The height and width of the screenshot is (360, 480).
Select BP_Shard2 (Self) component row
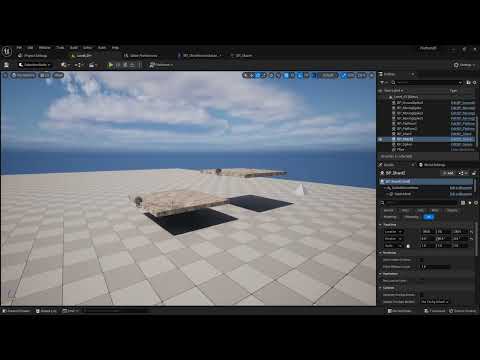click(427, 181)
